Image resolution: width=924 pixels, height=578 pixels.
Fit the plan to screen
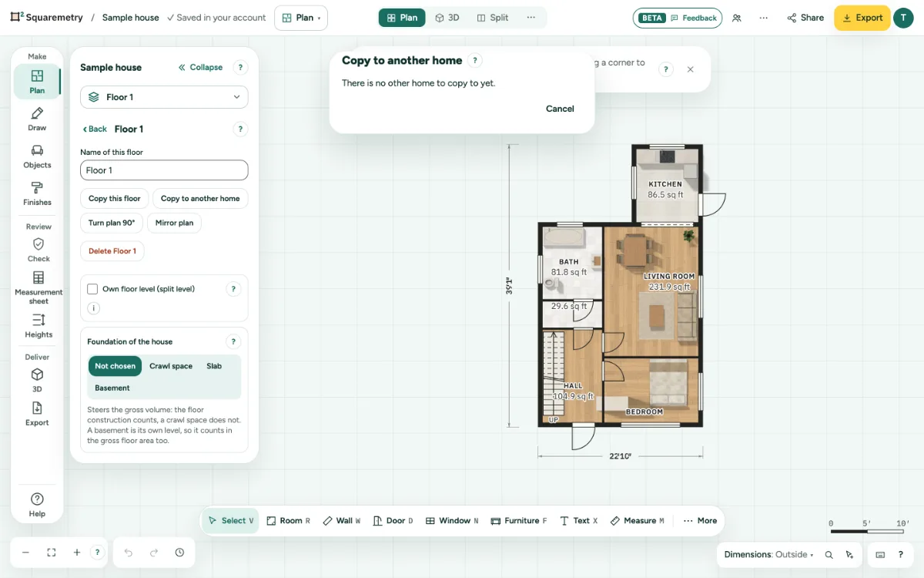click(x=52, y=553)
